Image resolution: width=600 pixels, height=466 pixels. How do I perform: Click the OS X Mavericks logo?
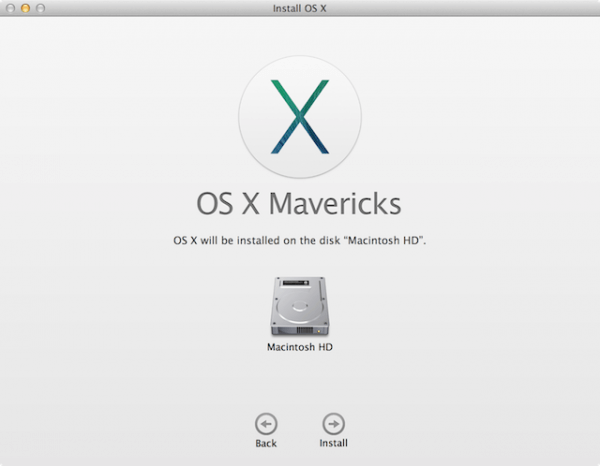pyautogui.click(x=300, y=117)
